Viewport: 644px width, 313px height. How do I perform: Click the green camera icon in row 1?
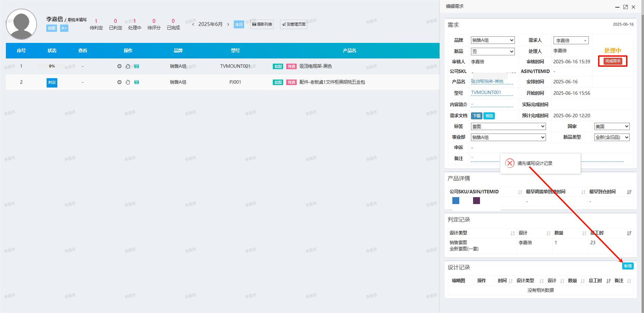coord(137,66)
